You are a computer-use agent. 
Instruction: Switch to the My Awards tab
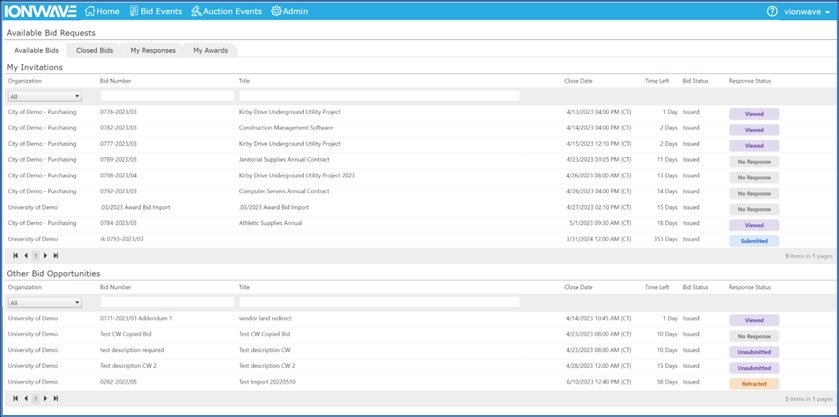(x=210, y=50)
